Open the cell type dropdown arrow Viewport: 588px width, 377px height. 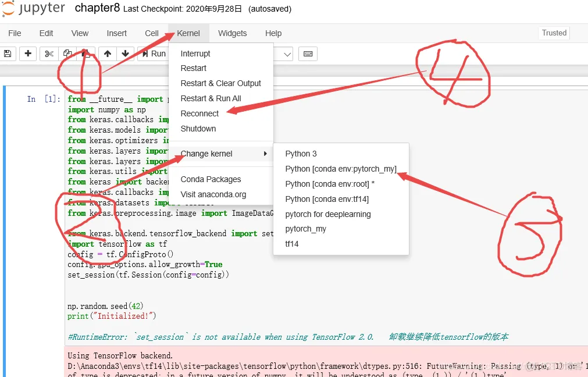[x=287, y=54]
